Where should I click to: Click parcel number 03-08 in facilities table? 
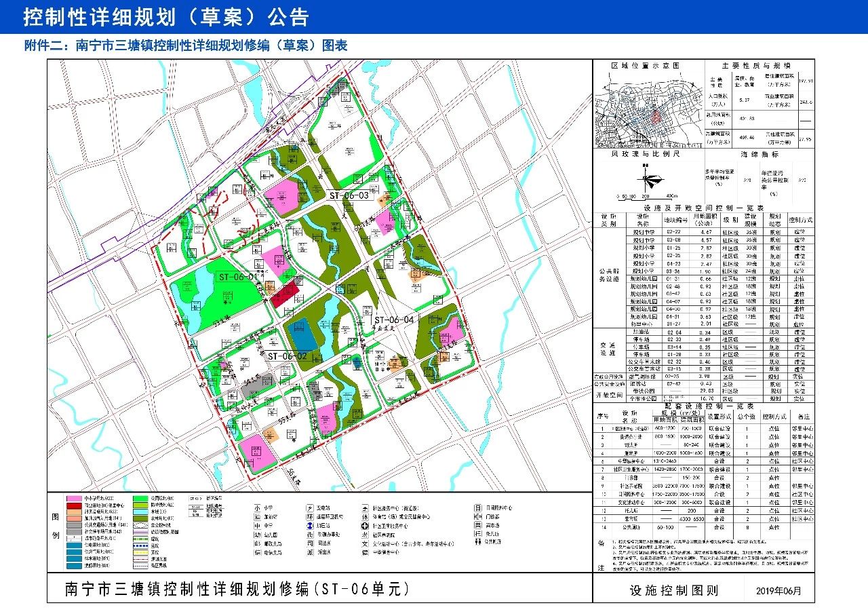673,240
